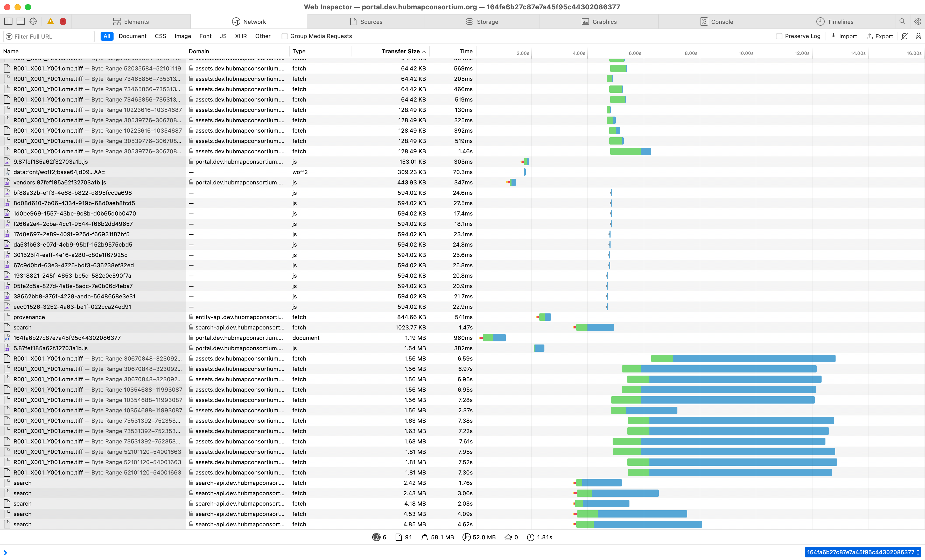Click inside the Filter Full URL field
Image resolution: width=925 pixels, height=560 pixels.
click(49, 36)
